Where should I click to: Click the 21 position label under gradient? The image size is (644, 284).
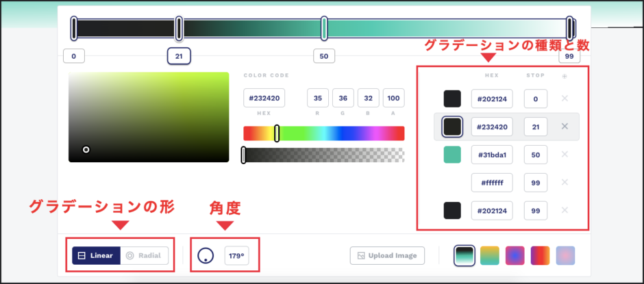coord(179,56)
